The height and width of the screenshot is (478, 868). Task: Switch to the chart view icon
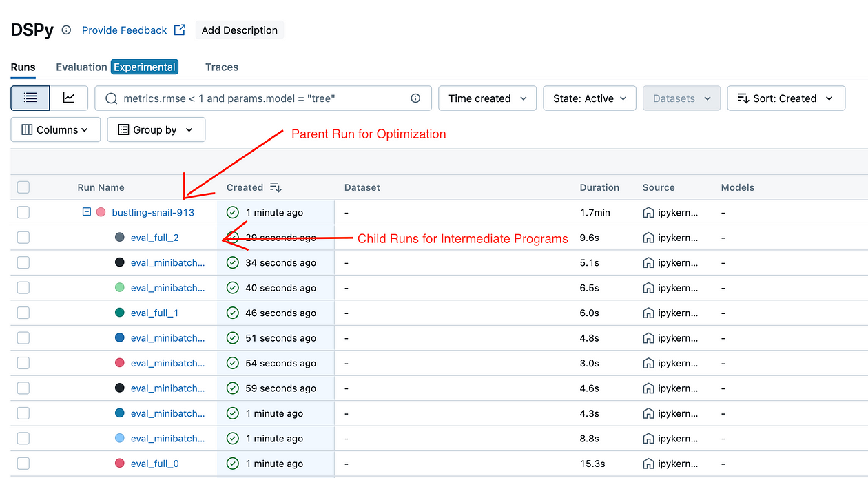pos(69,98)
